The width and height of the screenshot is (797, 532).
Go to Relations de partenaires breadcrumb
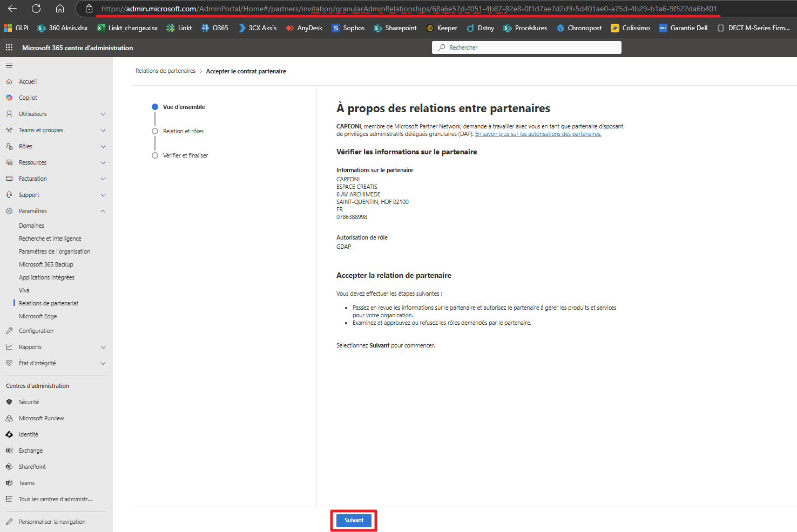165,71
